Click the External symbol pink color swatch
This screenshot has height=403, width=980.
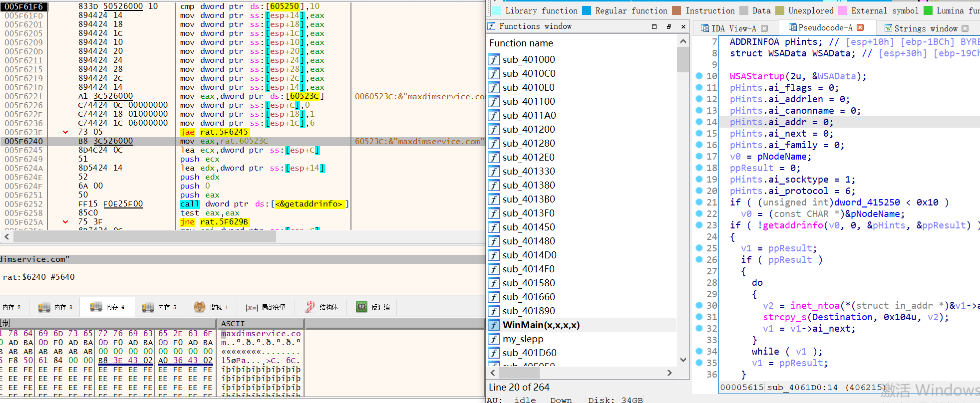click(843, 10)
